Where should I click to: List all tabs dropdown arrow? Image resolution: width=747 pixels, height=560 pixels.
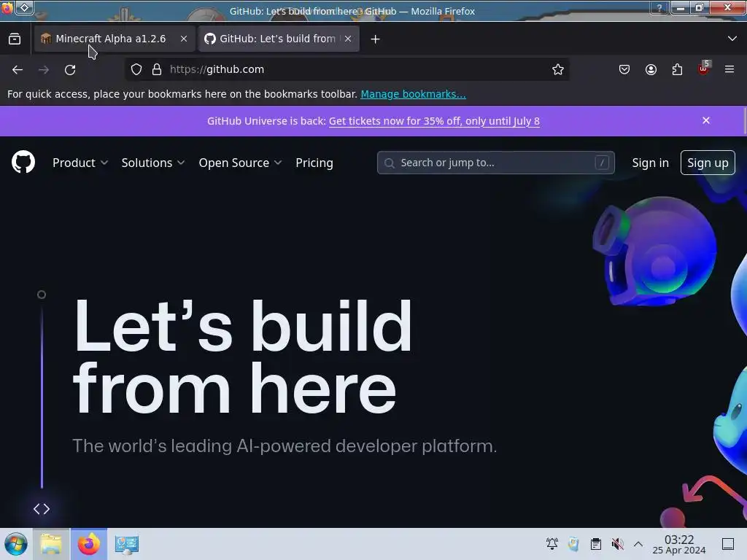(732, 39)
